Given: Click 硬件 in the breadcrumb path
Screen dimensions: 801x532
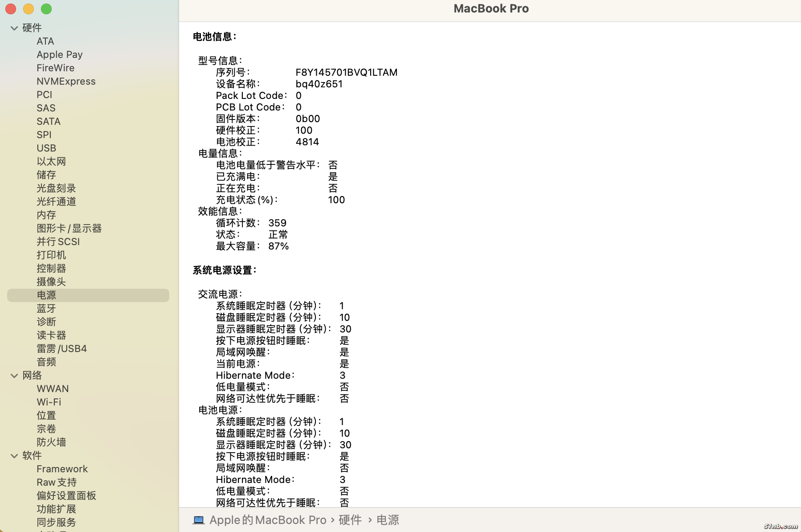Looking at the screenshot, I should coord(350,520).
